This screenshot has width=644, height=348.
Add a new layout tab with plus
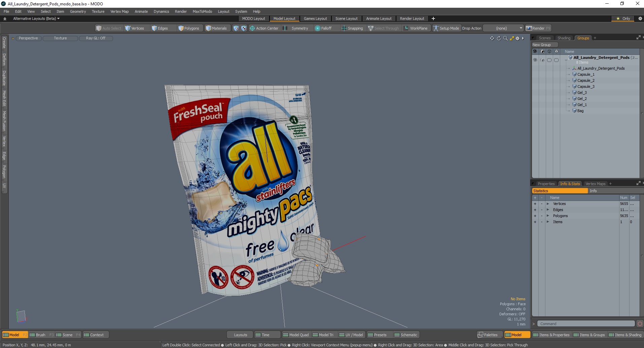(433, 19)
